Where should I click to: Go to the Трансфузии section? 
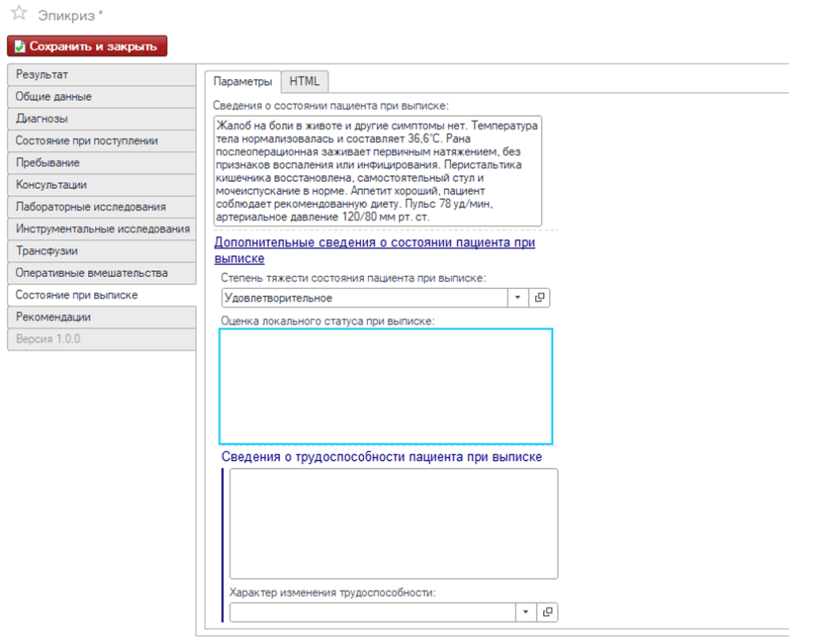102,250
